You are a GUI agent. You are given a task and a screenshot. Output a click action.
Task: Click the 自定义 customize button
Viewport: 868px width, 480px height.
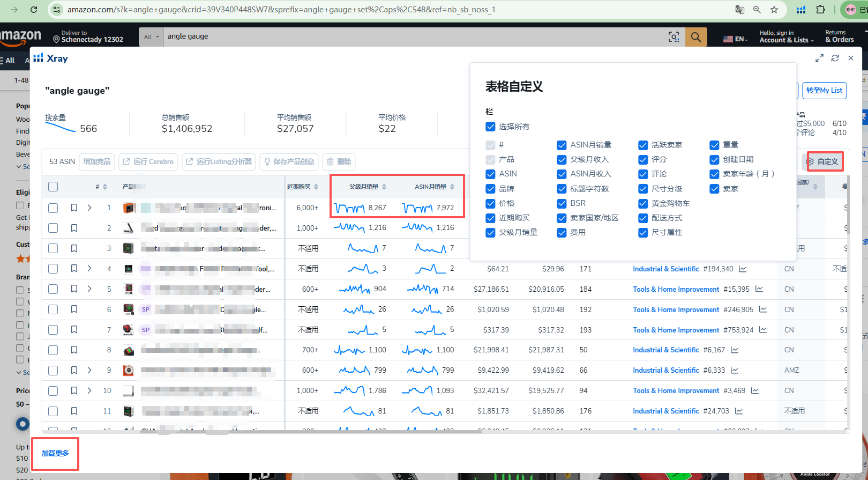pos(825,161)
